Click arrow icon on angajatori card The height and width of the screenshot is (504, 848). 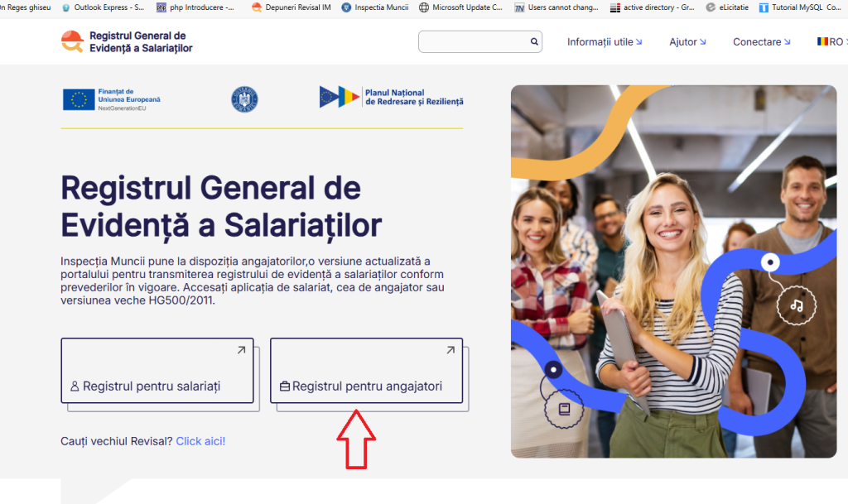pos(450,350)
